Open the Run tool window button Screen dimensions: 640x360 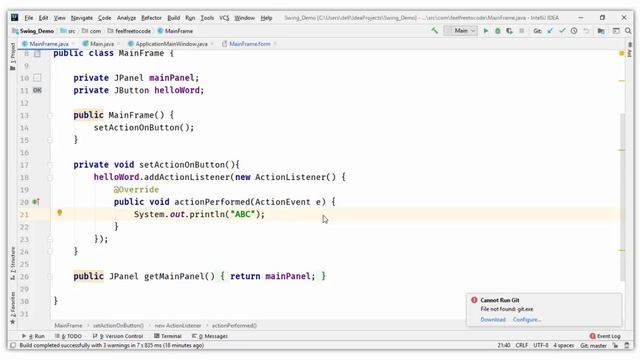pyautogui.click(x=33, y=336)
